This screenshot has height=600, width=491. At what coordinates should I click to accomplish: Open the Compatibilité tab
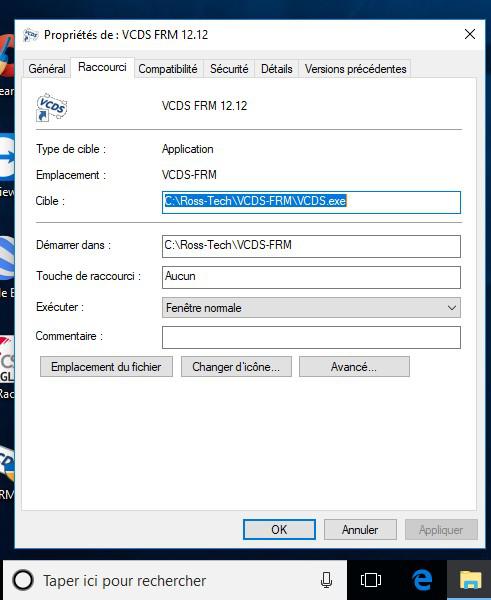coord(168,69)
